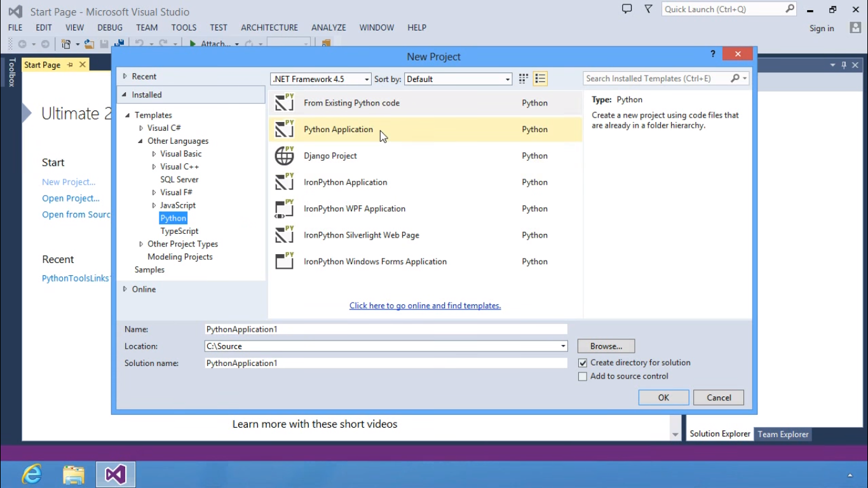The width and height of the screenshot is (868, 488).
Task: Click the Start Page scrollbar down arrow
Action: (x=675, y=435)
